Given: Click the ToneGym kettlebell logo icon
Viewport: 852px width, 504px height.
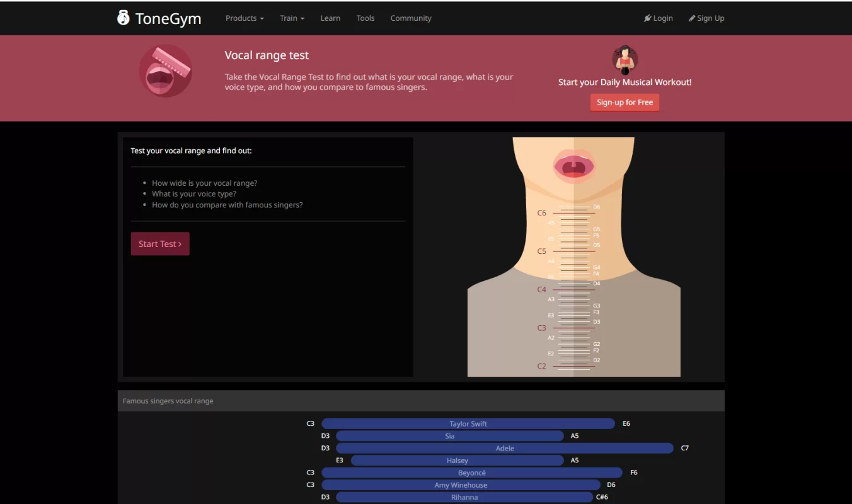Looking at the screenshot, I should 124,18.
